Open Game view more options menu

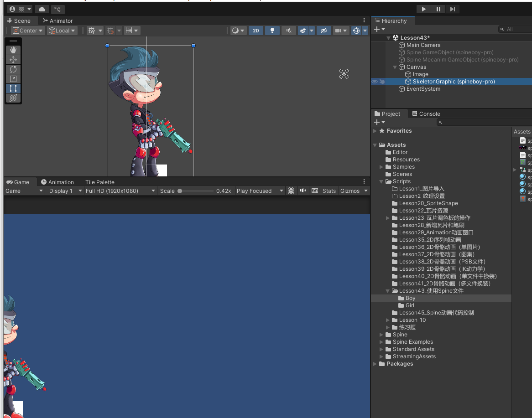point(364,182)
